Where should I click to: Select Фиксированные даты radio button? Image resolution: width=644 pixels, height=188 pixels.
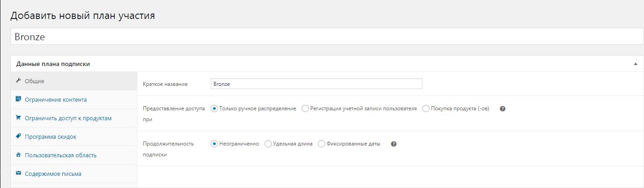point(322,144)
